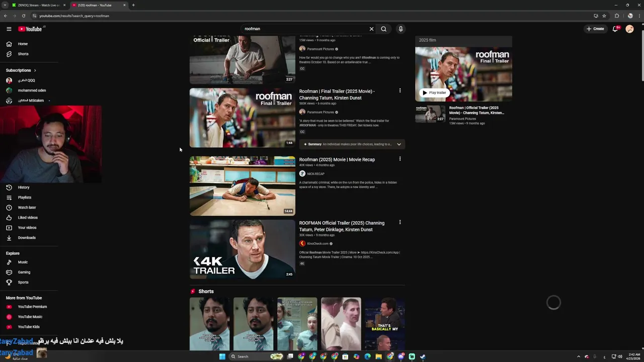The height and width of the screenshot is (362, 644).
Task: Open the taskbar clock and date
Action: click(x=634, y=356)
